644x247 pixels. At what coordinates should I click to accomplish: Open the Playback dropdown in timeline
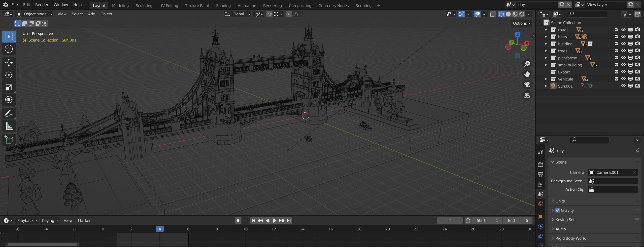tap(27, 221)
